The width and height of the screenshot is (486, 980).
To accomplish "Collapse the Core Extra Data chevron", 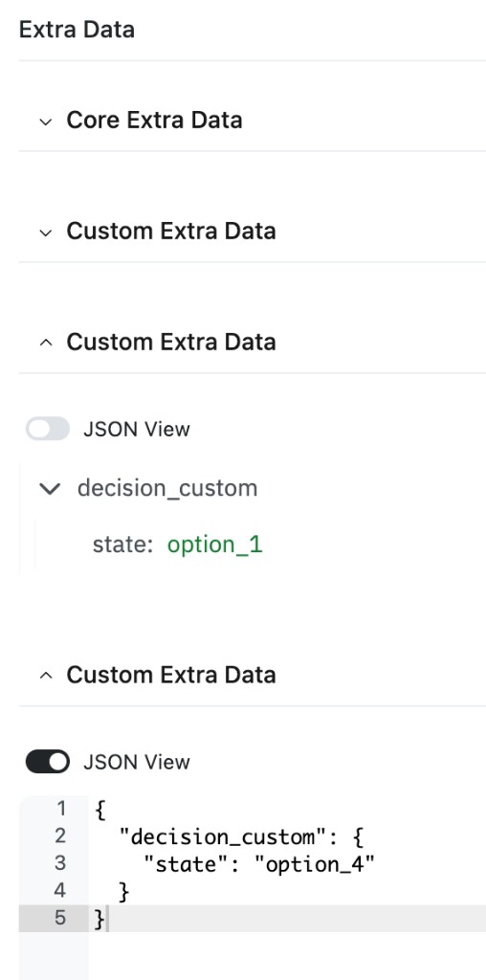I will tap(45, 122).
